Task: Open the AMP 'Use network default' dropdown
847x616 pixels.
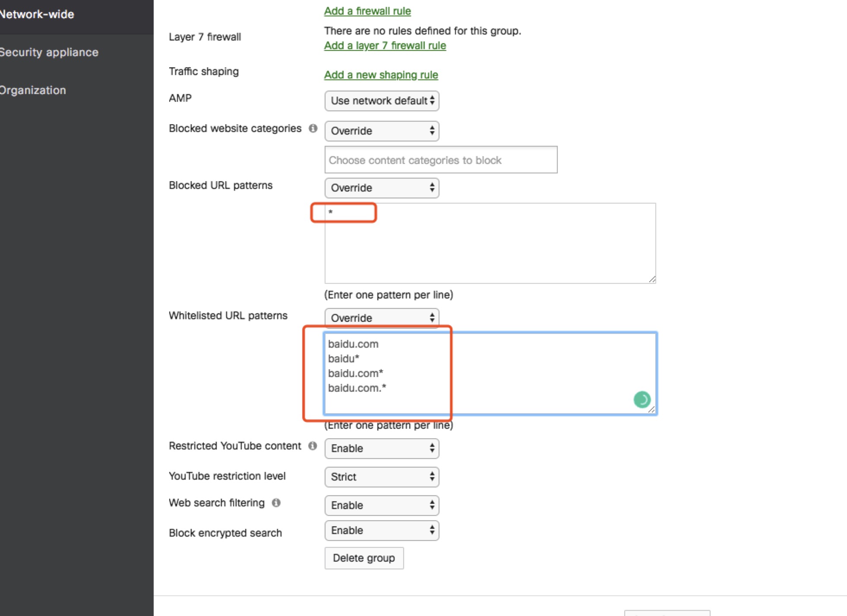Action: click(x=382, y=101)
